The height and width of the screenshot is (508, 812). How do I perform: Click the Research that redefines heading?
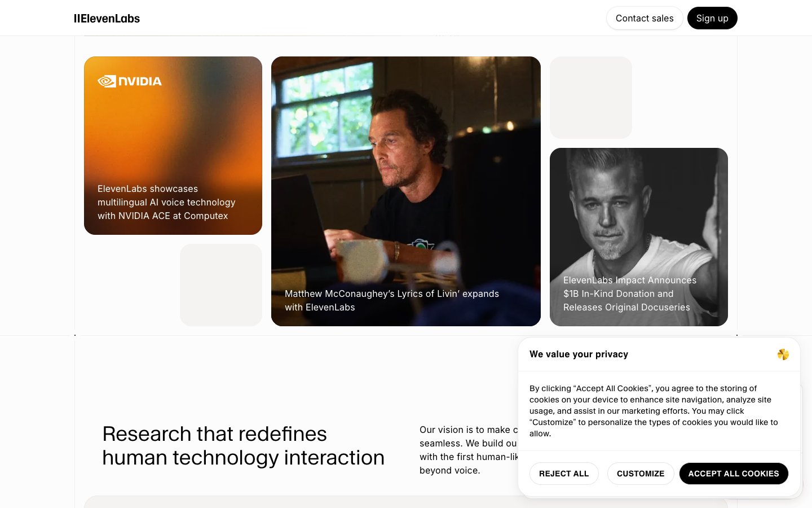click(243, 446)
